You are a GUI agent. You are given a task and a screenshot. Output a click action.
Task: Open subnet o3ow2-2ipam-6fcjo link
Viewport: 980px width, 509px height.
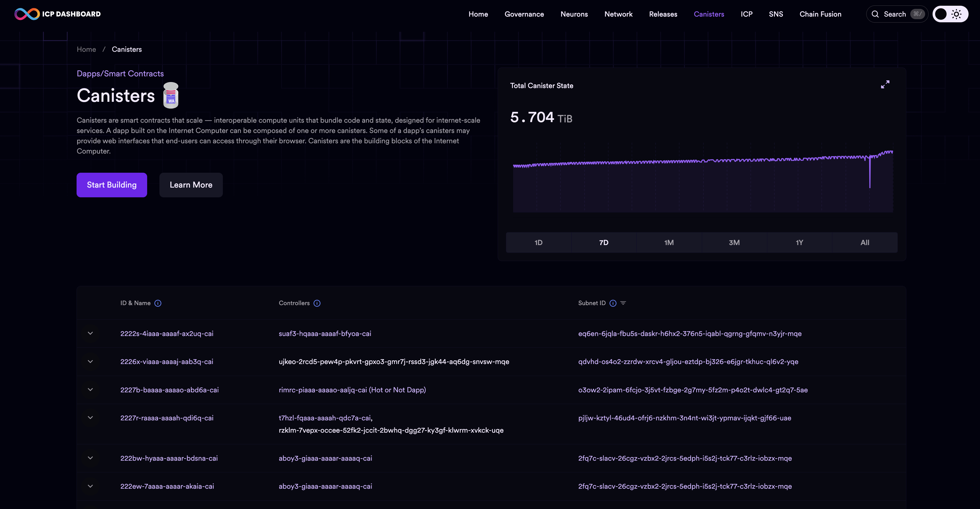coord(693,390)
